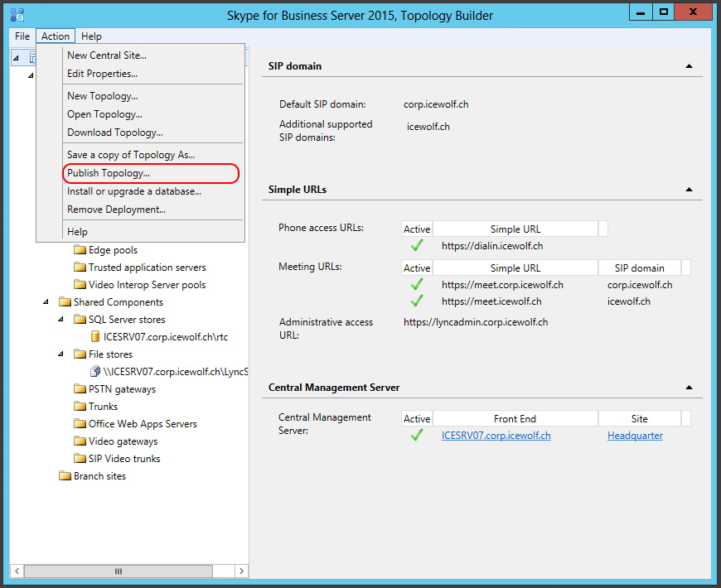This screenshot has width=721, height=588.
Task: Click the Simple URL header in Phone access table
Action: click(x=515, y=229)
